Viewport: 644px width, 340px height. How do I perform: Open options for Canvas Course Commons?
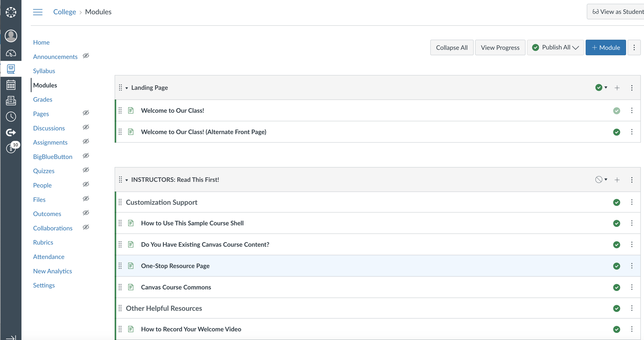coord(632,288)
